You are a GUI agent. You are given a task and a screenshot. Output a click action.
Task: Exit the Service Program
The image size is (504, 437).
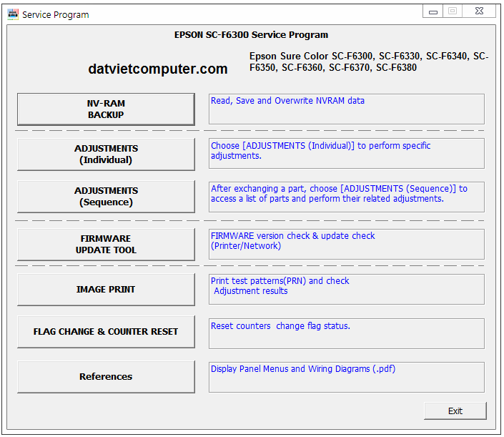pyautogui.click(x=455, y=411)
